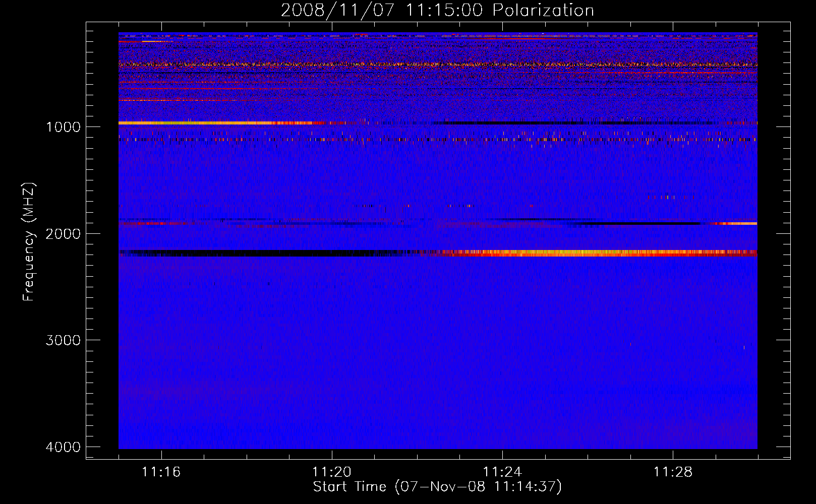The height and width of the screenshot is (504, 816).
Task: Click the 4000 frequency tick label
Action: click(x=63, y=447)
